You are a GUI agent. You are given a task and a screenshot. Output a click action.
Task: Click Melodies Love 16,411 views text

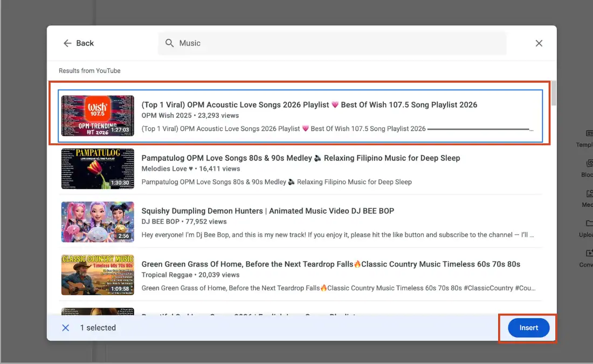tap(191, 169)
